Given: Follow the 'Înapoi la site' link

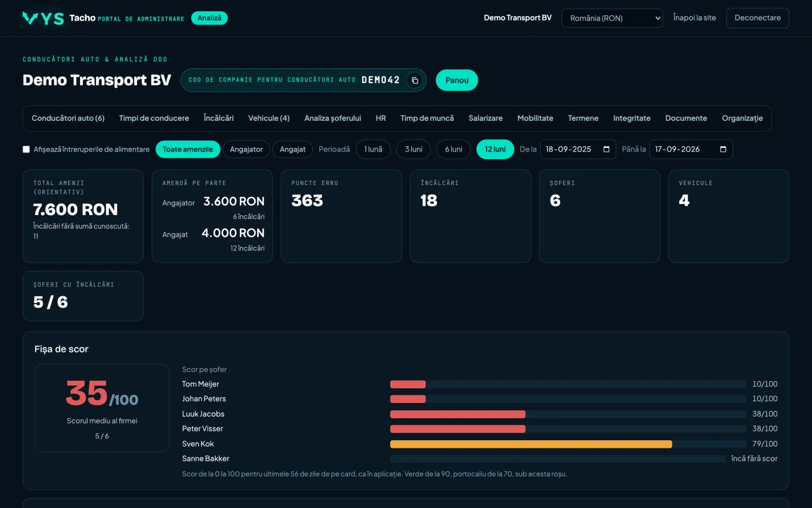Looking at the screenshot, I should pyautogui.click(x=695, y=18).
